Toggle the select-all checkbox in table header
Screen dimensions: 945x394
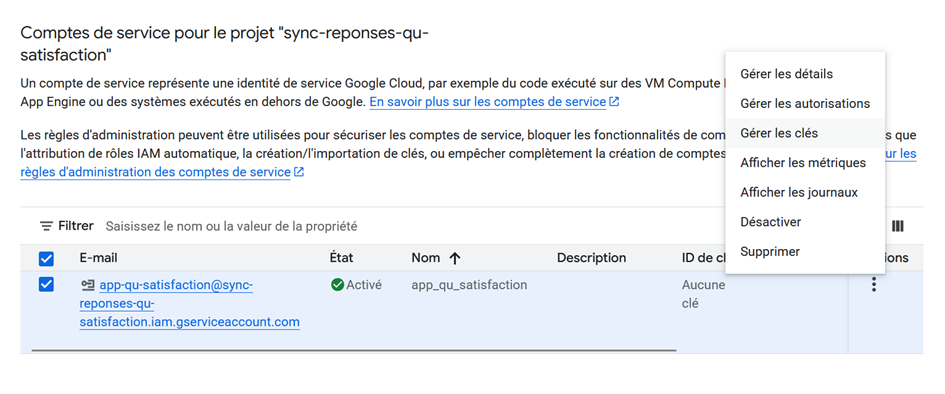click(46, 259)
